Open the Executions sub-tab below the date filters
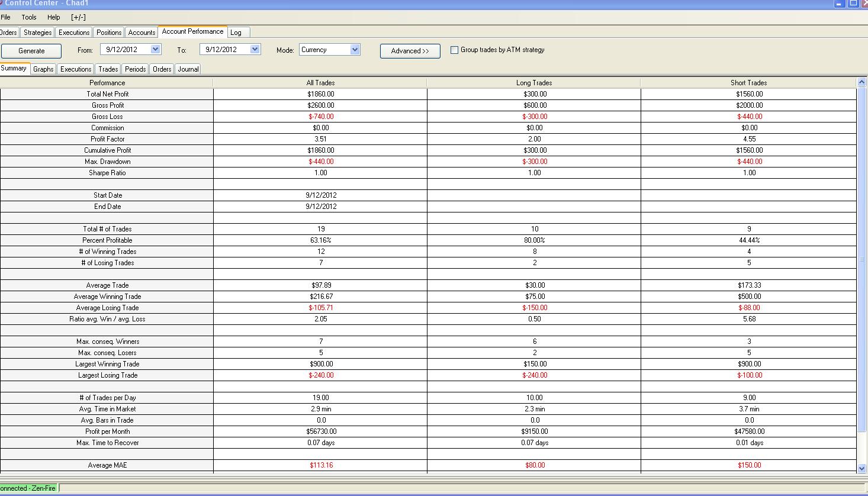The width and height of the screenshot is (868, 496). (76, 69)
